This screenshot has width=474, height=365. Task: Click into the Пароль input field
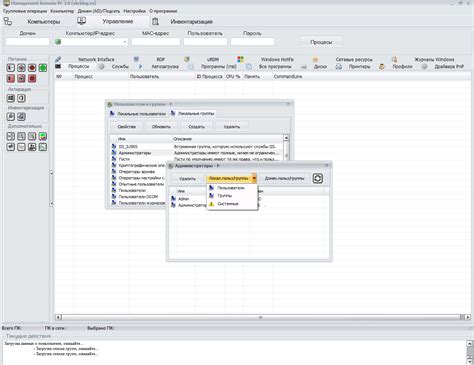coord(252,42)
